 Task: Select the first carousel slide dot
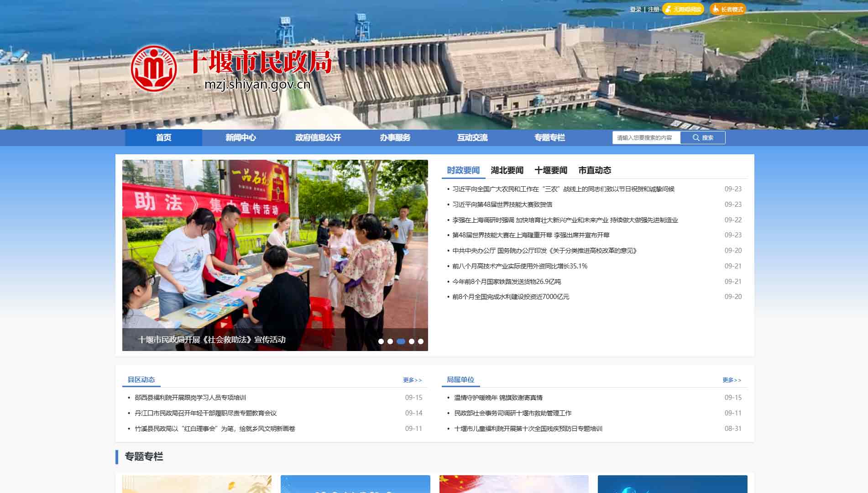pos(381,341)
